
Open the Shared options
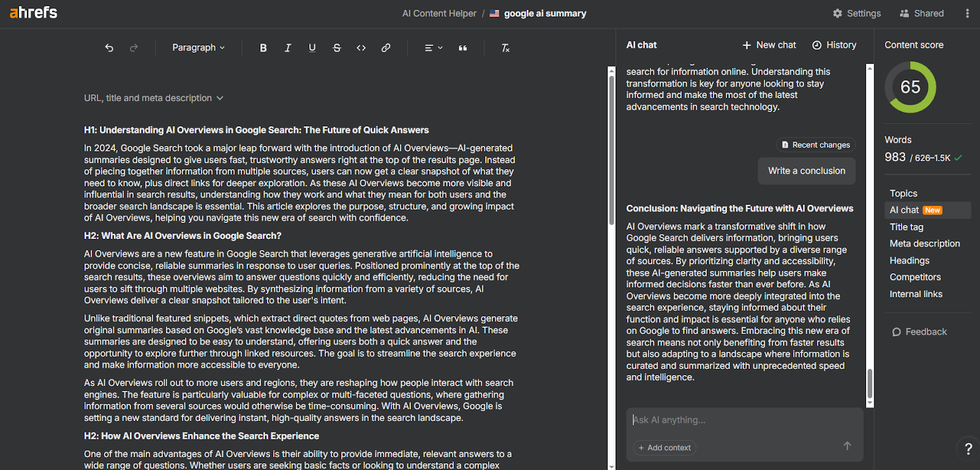click(x=922, y=13)
